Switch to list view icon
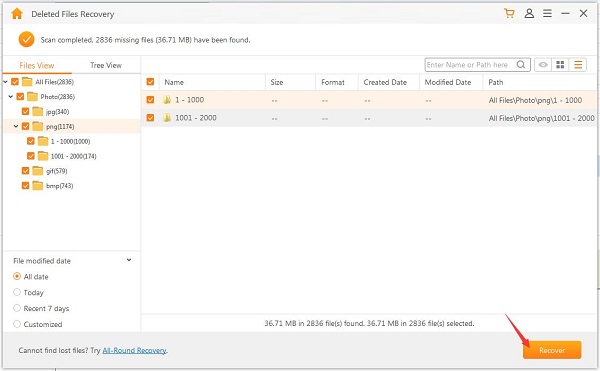The height and width of the screenshot is (371, 600). (578, 65)
